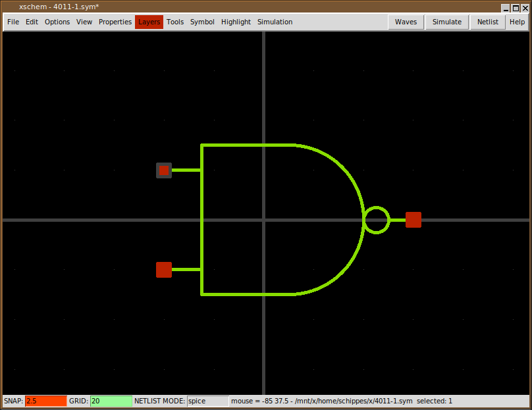The height and width of the screenshot is (410, 532).
Task: Select the red output pin on right
Action: pos(413,220)
